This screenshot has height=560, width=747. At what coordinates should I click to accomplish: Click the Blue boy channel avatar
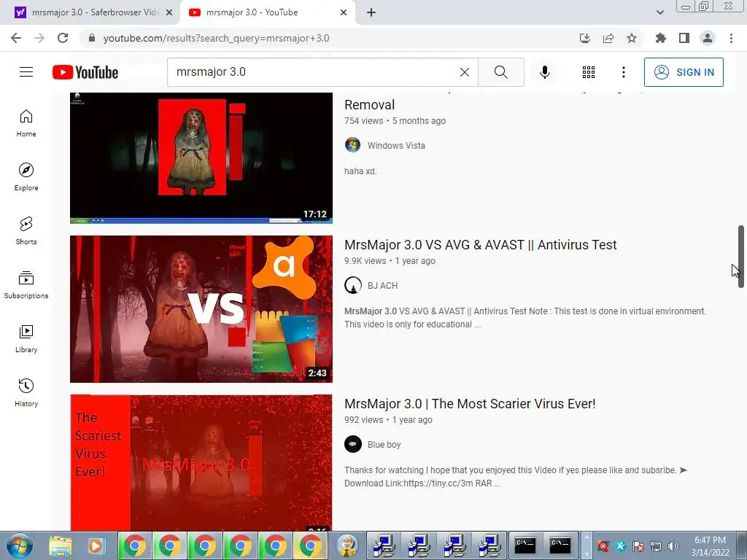pos(353,444)
